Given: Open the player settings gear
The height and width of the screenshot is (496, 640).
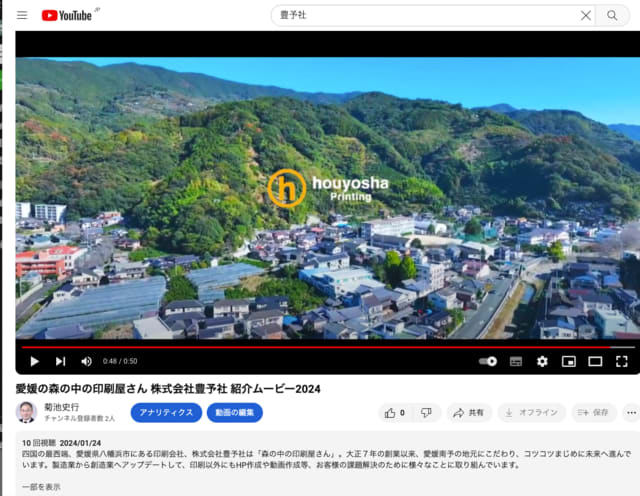Looking at the screenshot, I should pos(542,361).
